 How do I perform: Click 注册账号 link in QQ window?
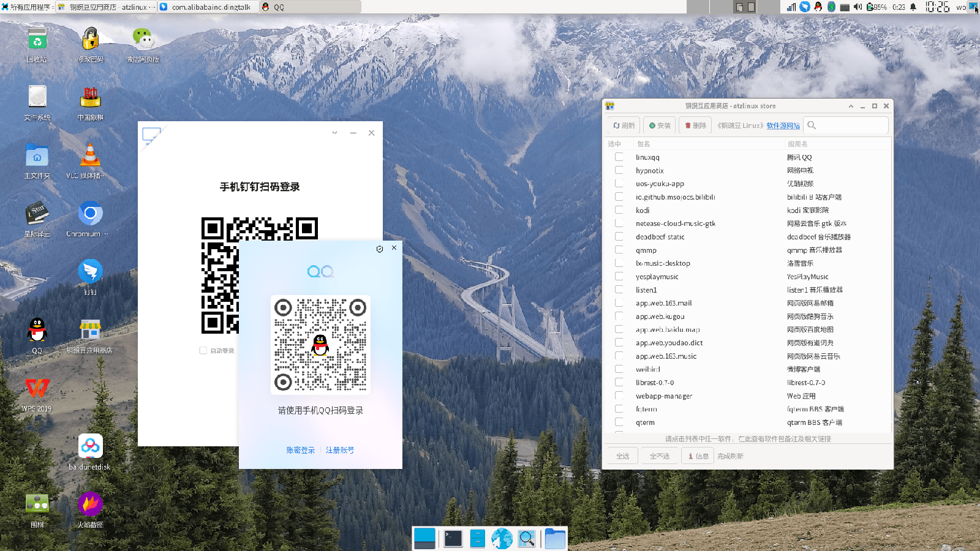pos(340,450)
